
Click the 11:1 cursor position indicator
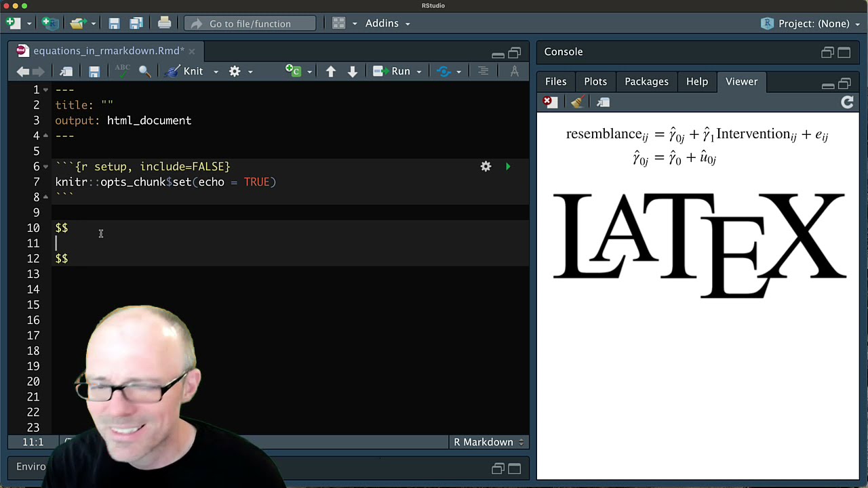tap(33, 442)
